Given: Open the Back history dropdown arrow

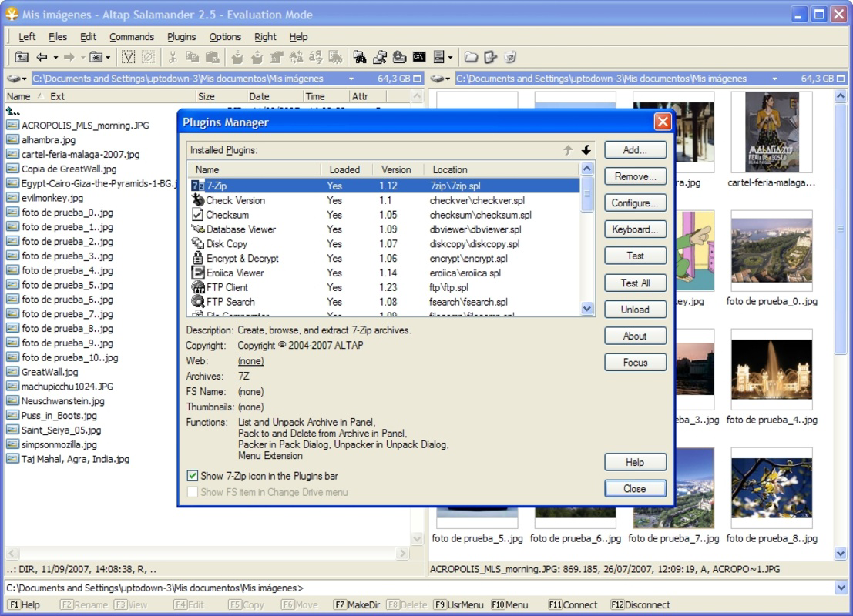Looking at the screenshot, I should pos(55,57).
